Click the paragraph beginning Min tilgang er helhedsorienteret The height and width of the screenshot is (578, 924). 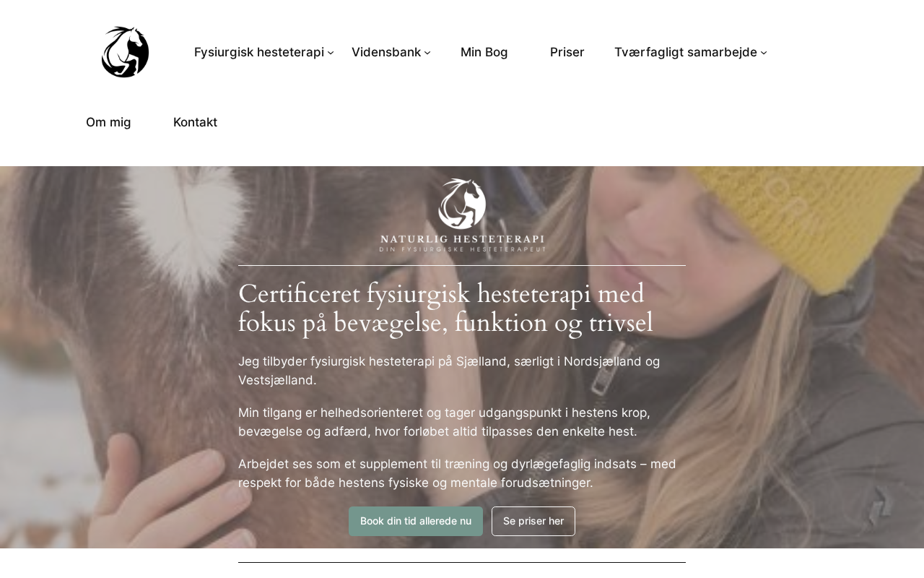pos(445,422)
